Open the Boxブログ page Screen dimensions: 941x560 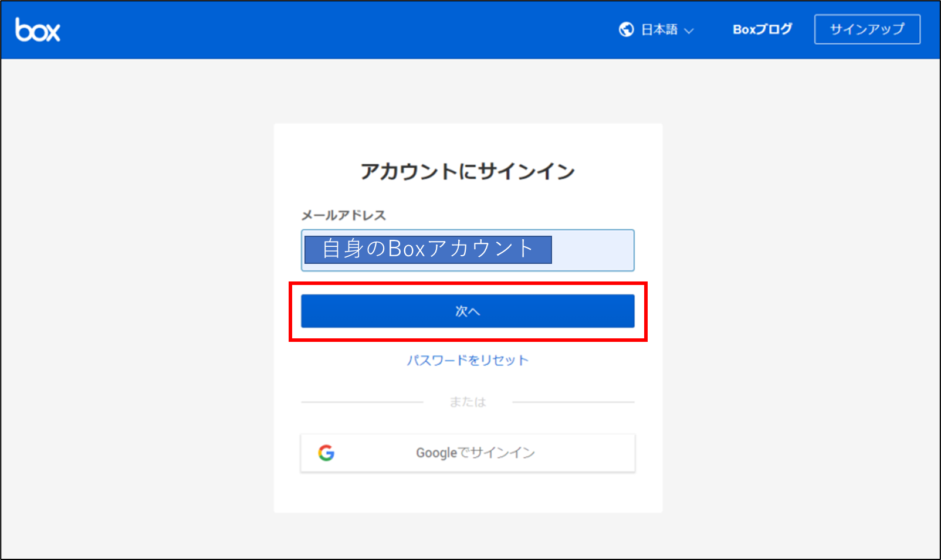click(x=761, y=29)
